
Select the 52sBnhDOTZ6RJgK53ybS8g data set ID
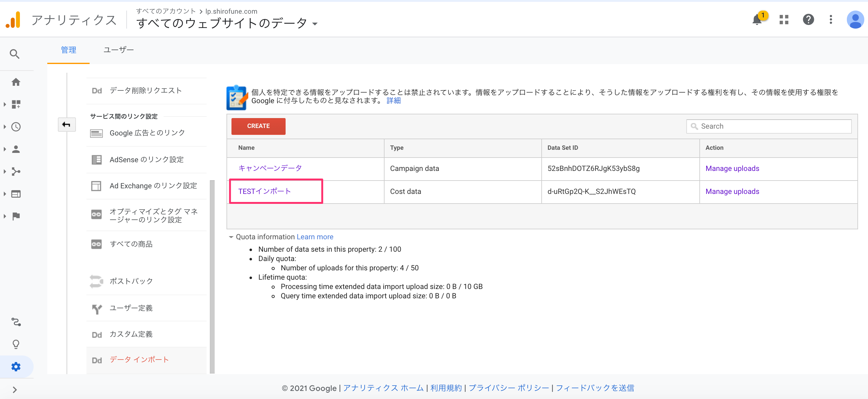(x=593, y=168)
